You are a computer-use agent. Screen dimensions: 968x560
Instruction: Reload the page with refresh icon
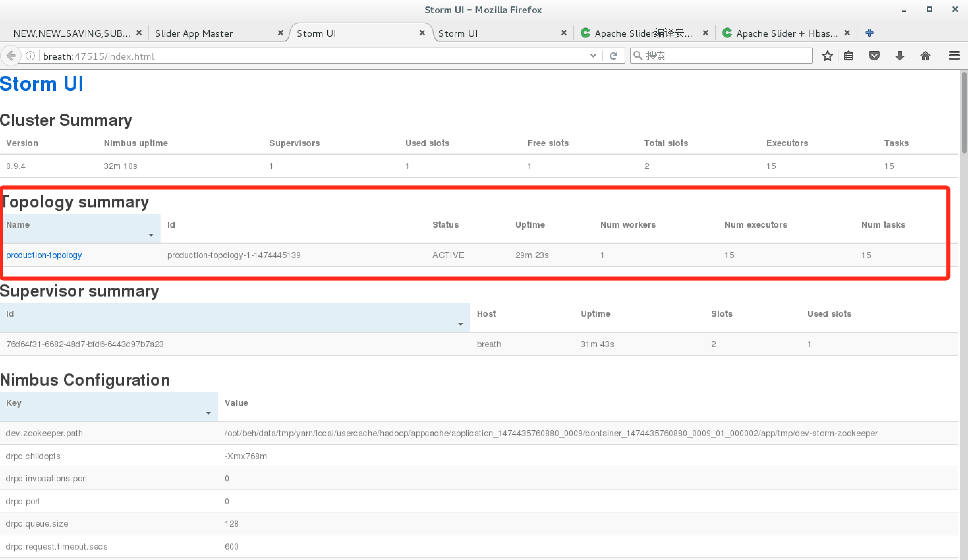(x=614, y=56)
